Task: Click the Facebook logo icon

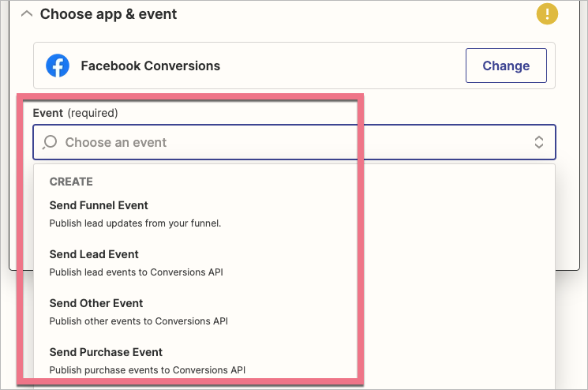Action: [58, 66]
